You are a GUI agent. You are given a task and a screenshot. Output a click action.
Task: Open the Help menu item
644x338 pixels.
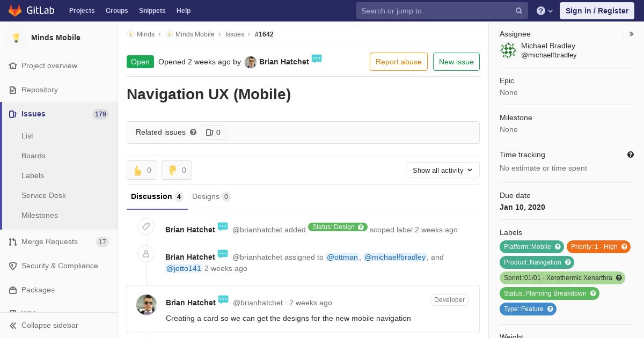184,11
